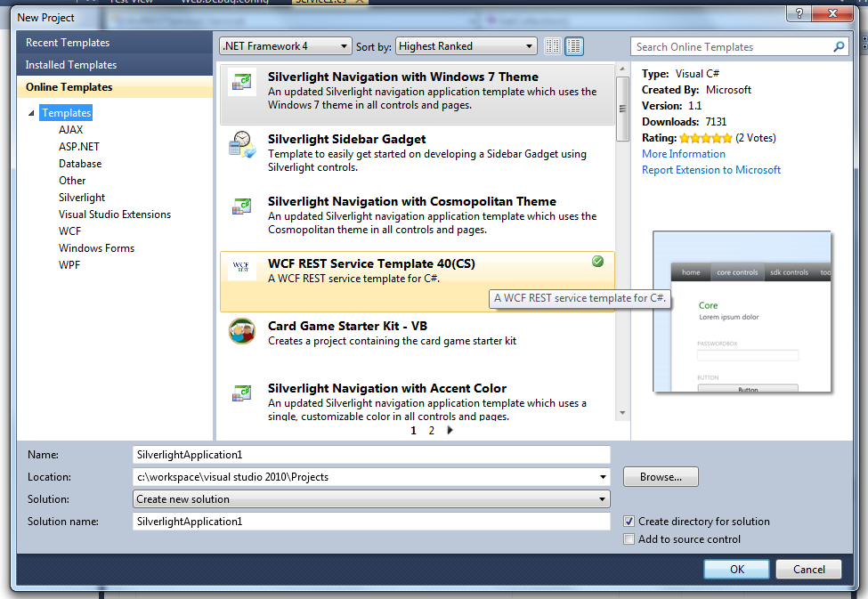Select 'Silverlight Sidebar Gadget' template title
868x599 pixels.
coord(347,139)
